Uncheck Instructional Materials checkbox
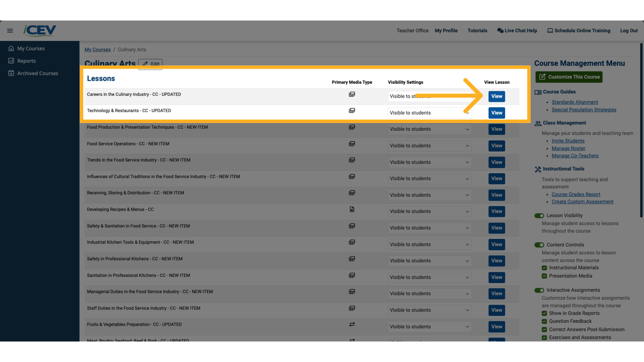The image size is (644, 362). (544, 268)
